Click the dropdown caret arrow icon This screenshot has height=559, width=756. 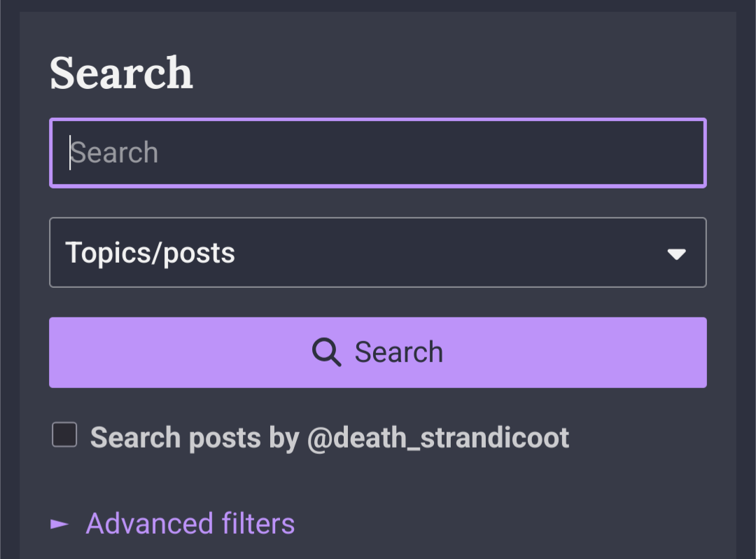[676, 254]
